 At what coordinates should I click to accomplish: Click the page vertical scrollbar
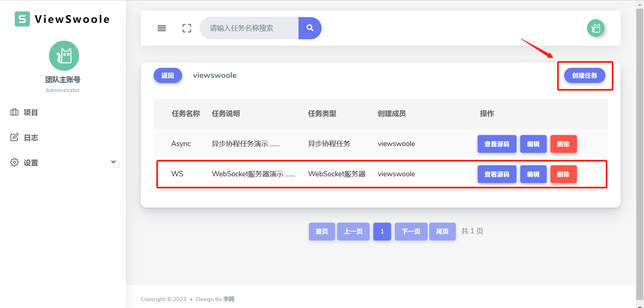coord(640,154)
